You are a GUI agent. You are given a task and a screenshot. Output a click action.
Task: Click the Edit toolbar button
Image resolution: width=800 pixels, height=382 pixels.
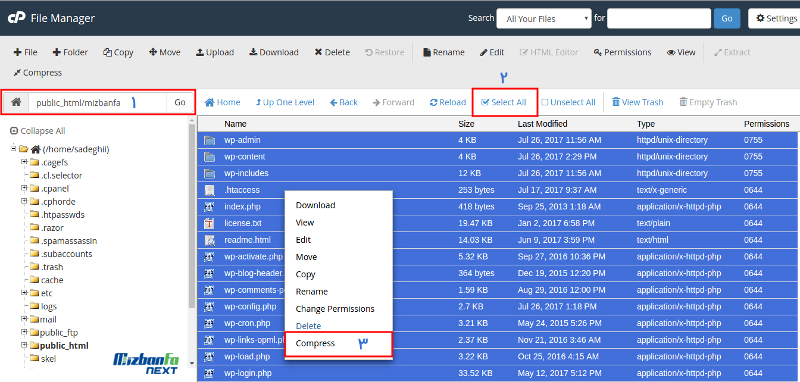(x=492, y=52)
